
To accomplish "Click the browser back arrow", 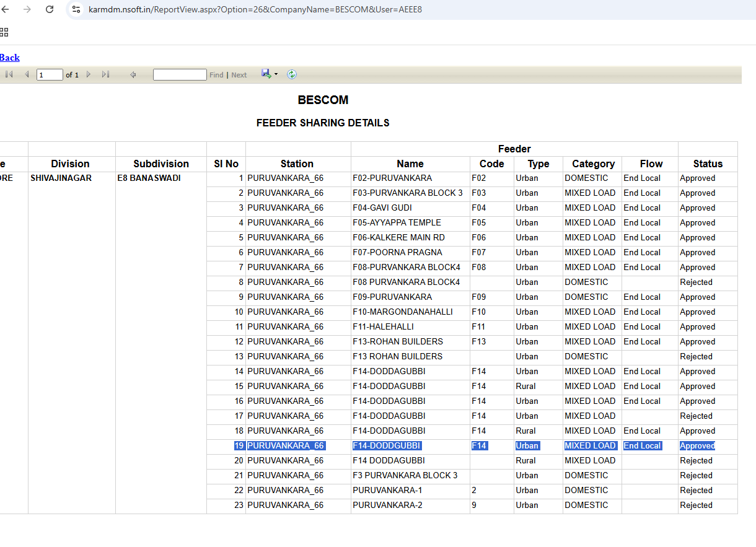I will tap(5, 9).
